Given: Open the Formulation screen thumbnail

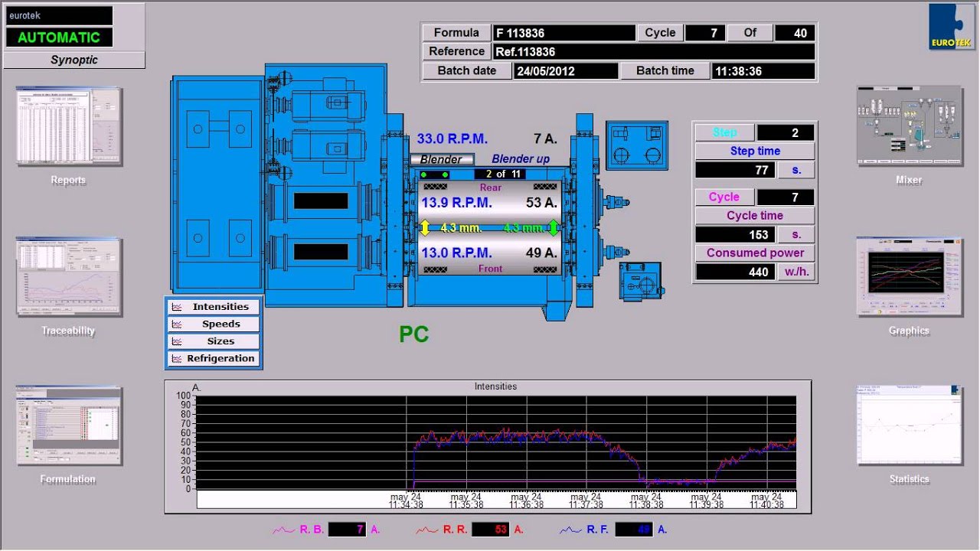Looking at the screenshot, I should click(69, 425).
